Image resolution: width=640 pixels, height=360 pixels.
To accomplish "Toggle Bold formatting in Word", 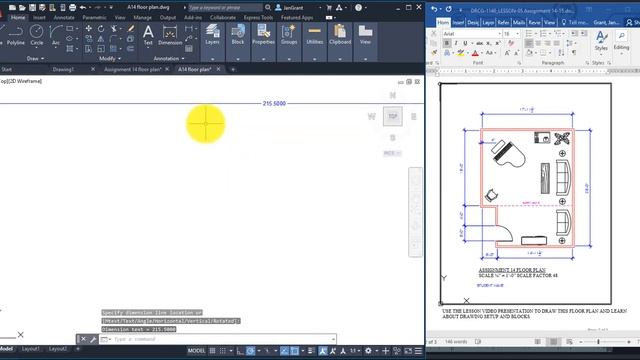I will (x=447, y=43).
